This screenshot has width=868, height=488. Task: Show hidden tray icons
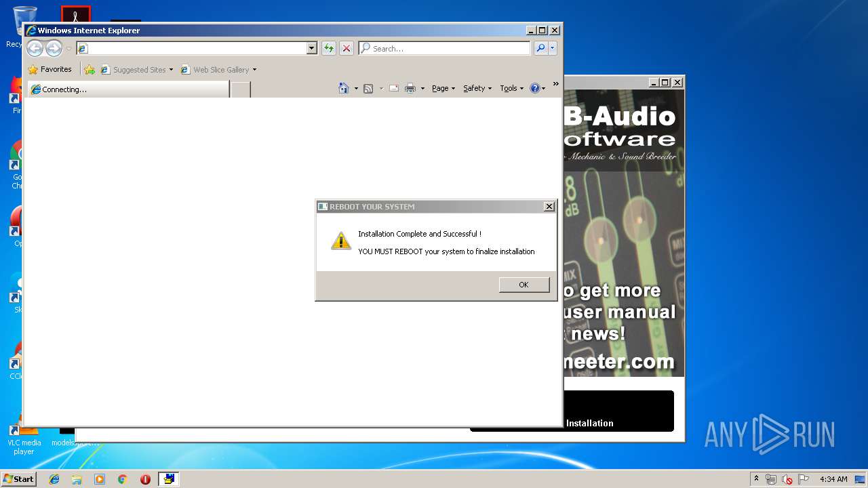[756, 479]
